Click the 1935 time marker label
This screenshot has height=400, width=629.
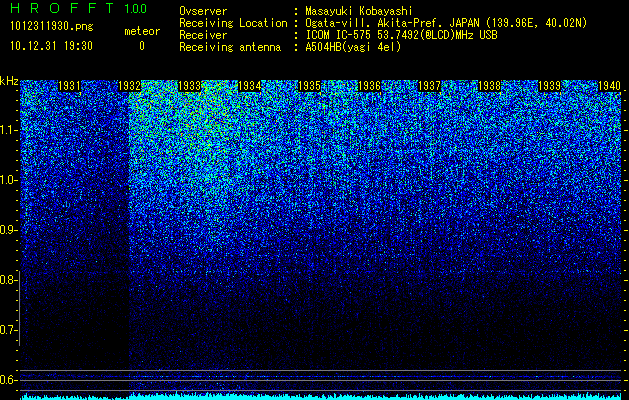pos(310,86)
